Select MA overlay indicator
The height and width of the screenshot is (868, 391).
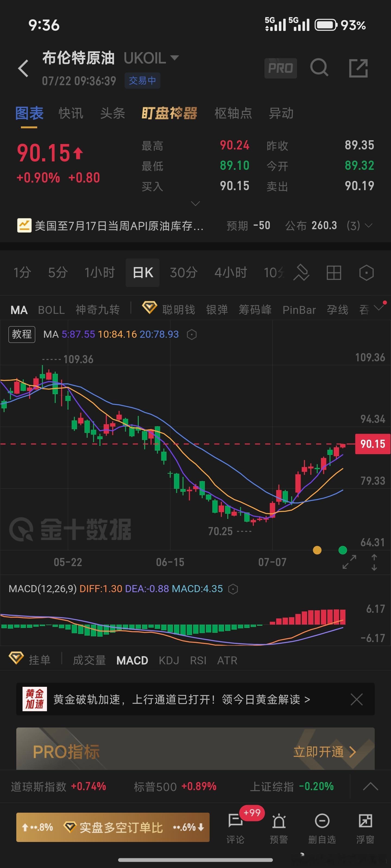coord(19,310)
